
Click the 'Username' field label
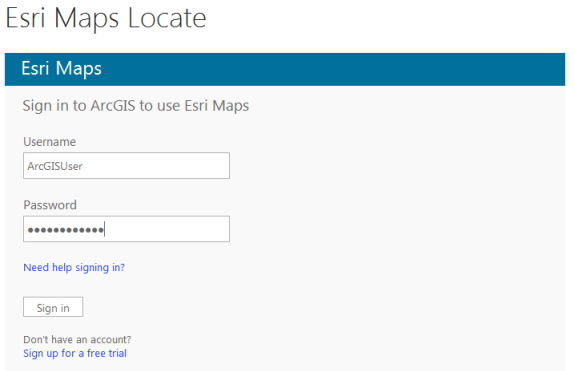tap(50, 142)
